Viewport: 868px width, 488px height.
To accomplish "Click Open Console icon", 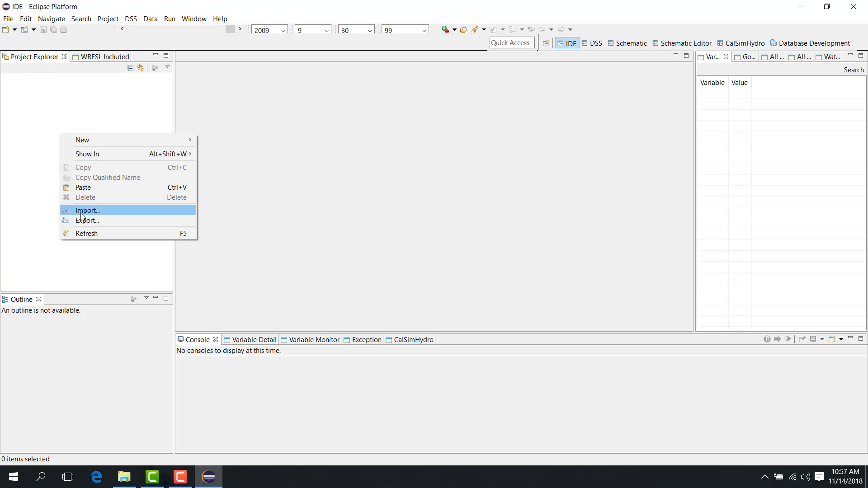I will tap(831, 339).
